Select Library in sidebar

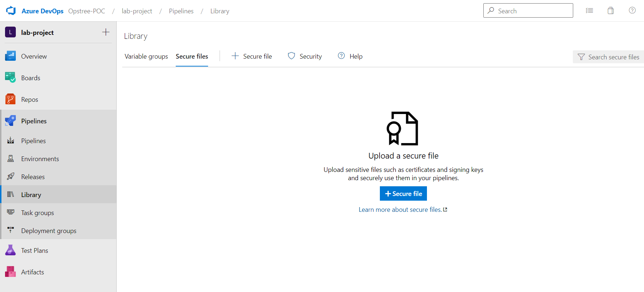(58, 195)
